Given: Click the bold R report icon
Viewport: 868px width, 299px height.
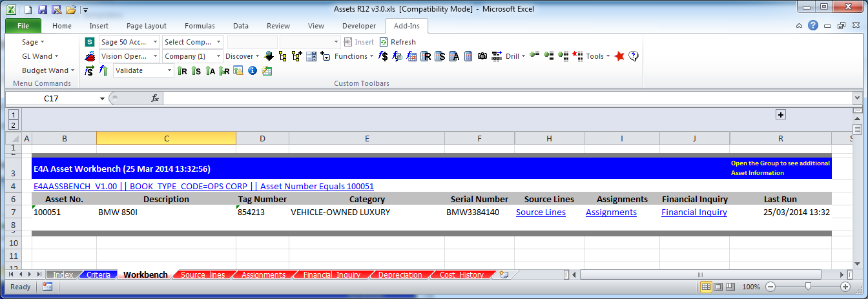Looking at the screenshot, I should pyautogui.click(x=426, y=56).
